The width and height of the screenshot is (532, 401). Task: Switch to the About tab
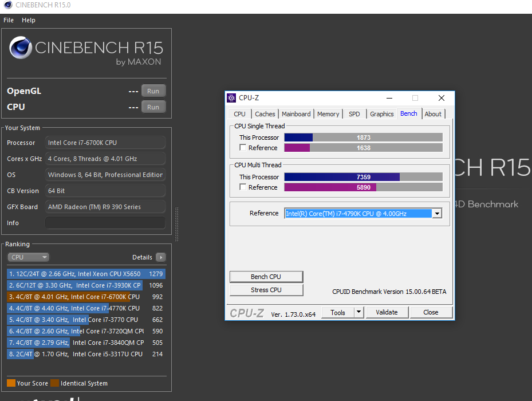[x=433, y=114]
